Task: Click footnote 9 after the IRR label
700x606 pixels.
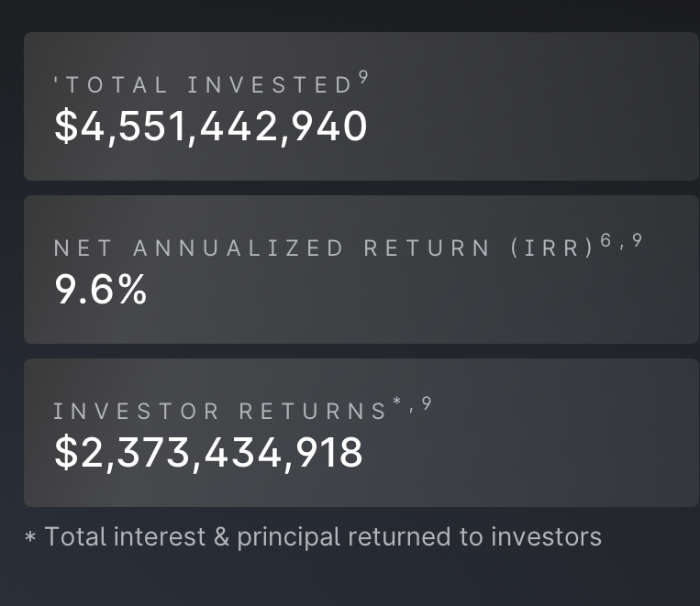Action: pos(637,240)
